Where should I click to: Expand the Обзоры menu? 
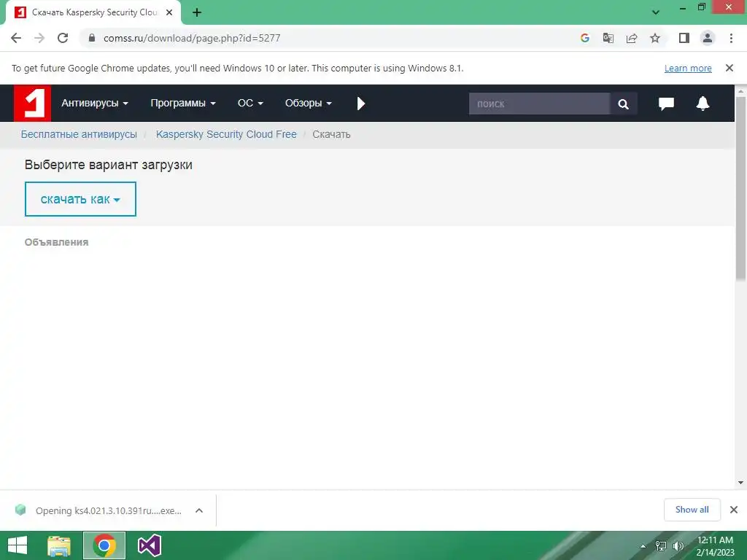tap(309, 104)
